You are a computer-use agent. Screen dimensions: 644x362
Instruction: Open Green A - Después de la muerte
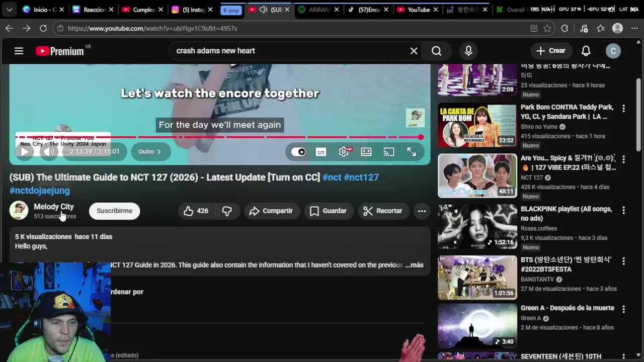click(x=567, y=308)
